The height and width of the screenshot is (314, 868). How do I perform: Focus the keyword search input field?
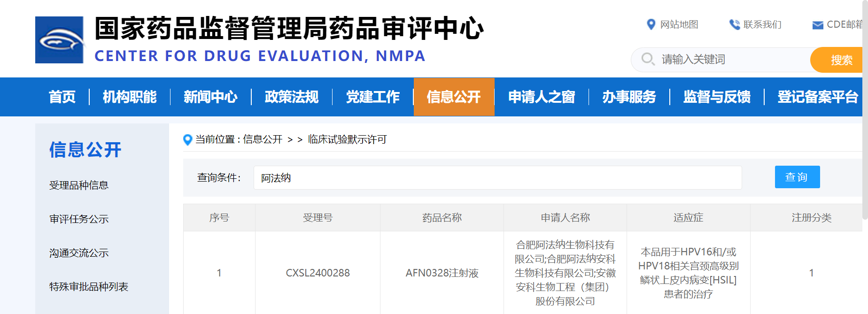(733, 60)
